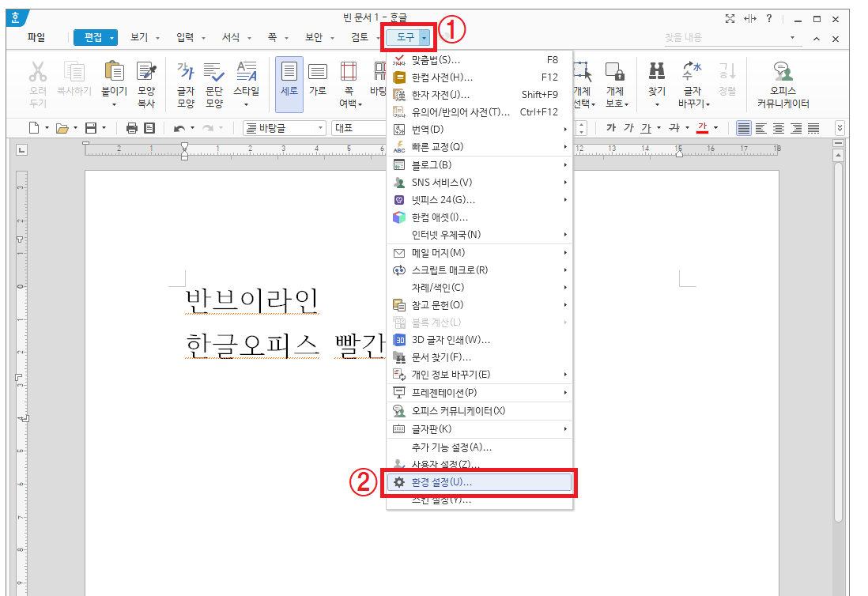Select Justify paragraph alignment

click(743, 128)
